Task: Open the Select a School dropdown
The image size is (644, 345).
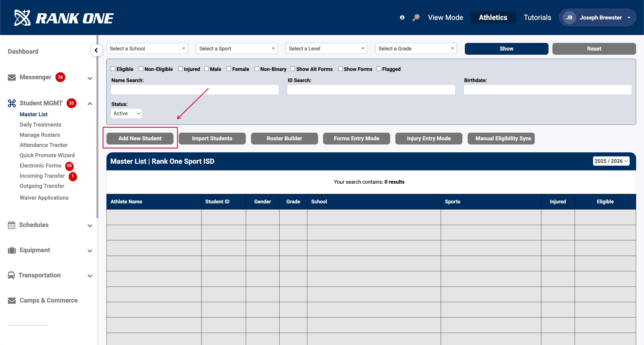Action: pos(147,48)
